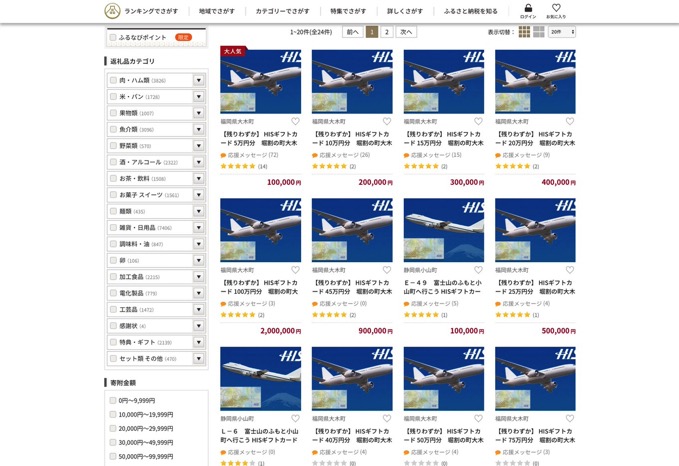Go to next page with 次へ
This screenshot has width=679, height=466.
pos(406,32)
